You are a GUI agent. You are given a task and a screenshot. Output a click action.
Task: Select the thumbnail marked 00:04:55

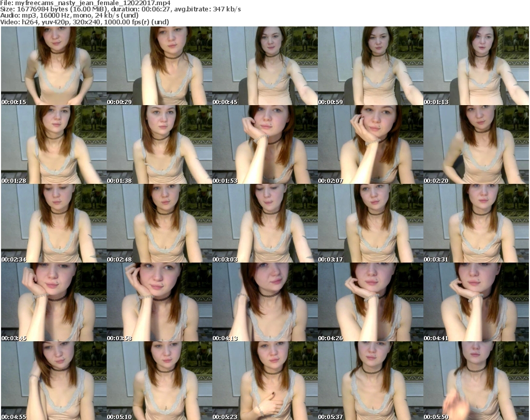tap(54, 381)
